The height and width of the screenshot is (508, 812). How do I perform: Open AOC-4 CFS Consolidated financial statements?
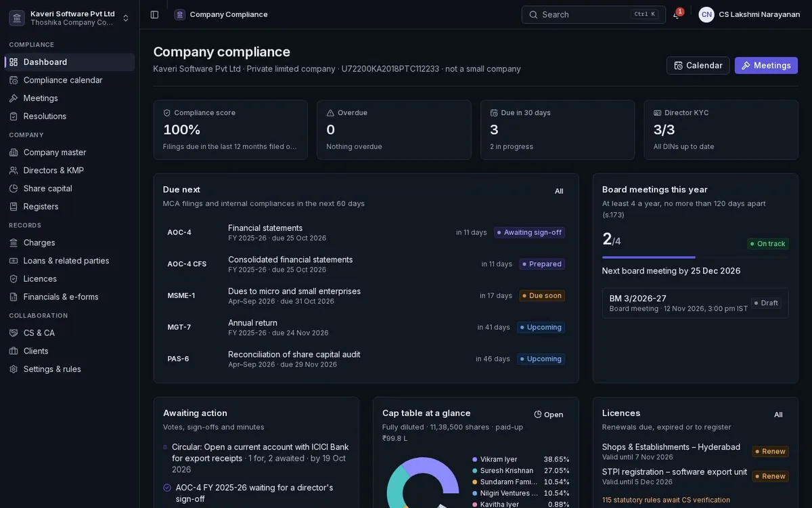pyautogui.click(x=366, y=264)
